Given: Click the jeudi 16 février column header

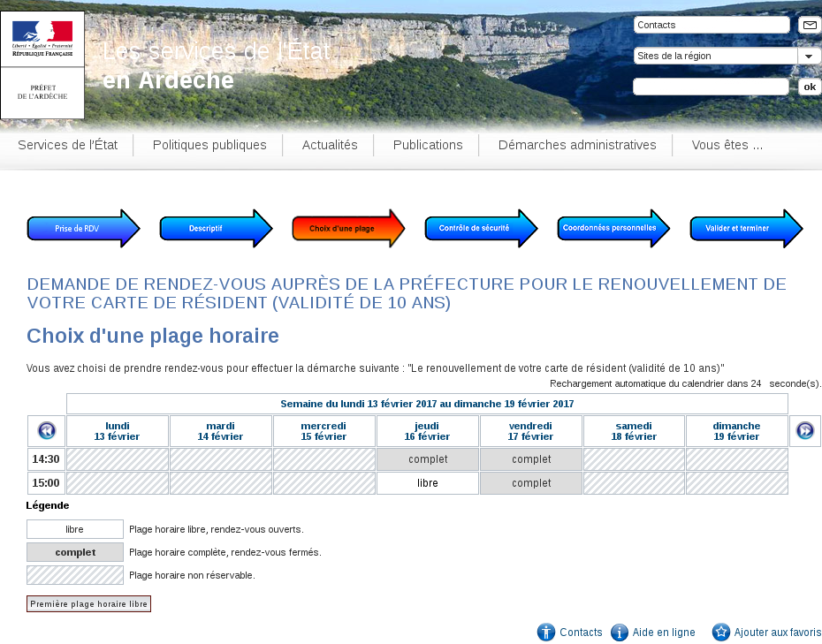Looking at the screenshot, I should coord(427,431).
